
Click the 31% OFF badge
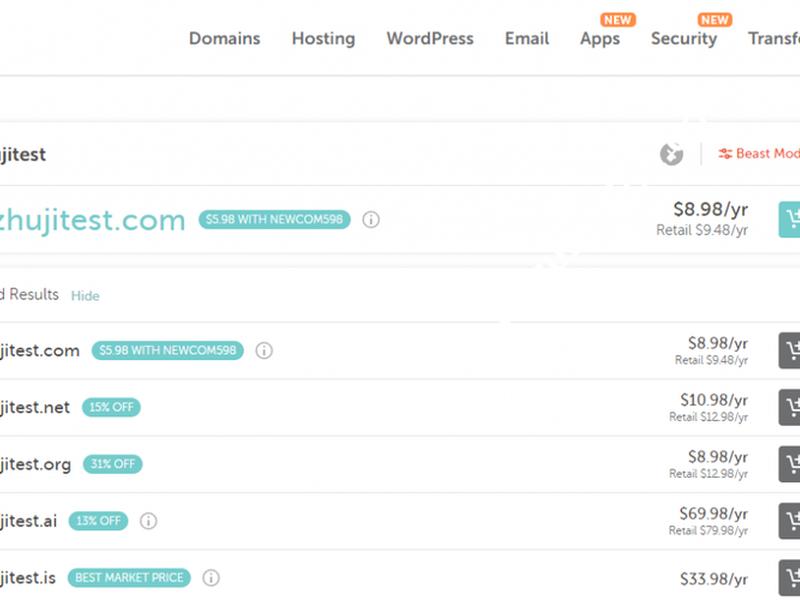pyautogui.click(x=113, y=464)
